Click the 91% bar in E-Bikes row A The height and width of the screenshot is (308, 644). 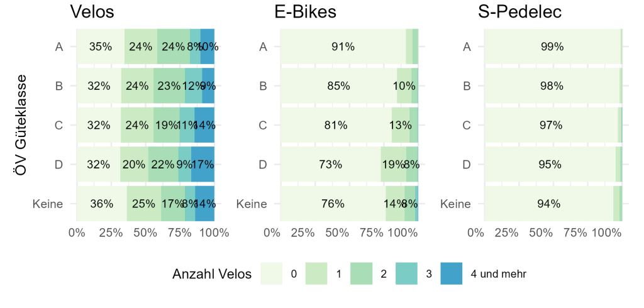(343, 47)
